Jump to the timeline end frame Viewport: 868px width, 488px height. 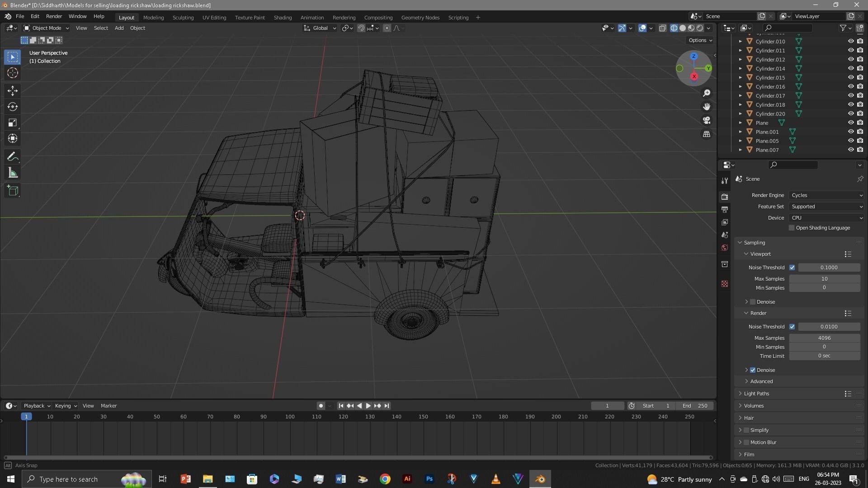[x=387, y=406]
